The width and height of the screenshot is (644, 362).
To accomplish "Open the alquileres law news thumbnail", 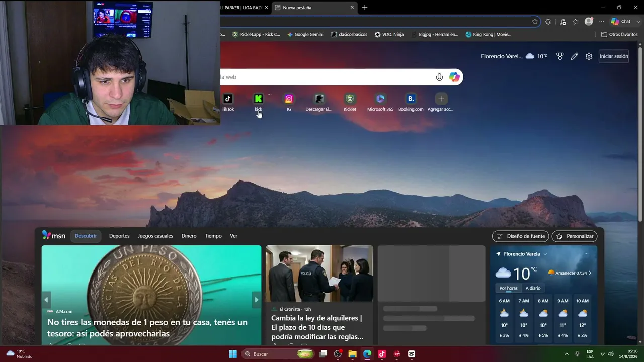I will (x=319, y=274).
